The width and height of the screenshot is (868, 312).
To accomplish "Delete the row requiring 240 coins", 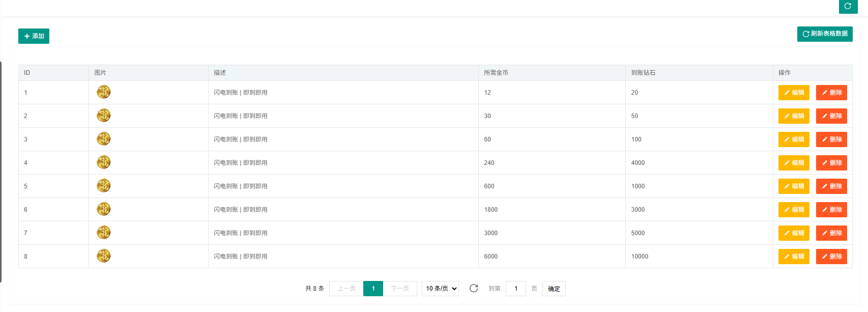I will coord(831,163).
